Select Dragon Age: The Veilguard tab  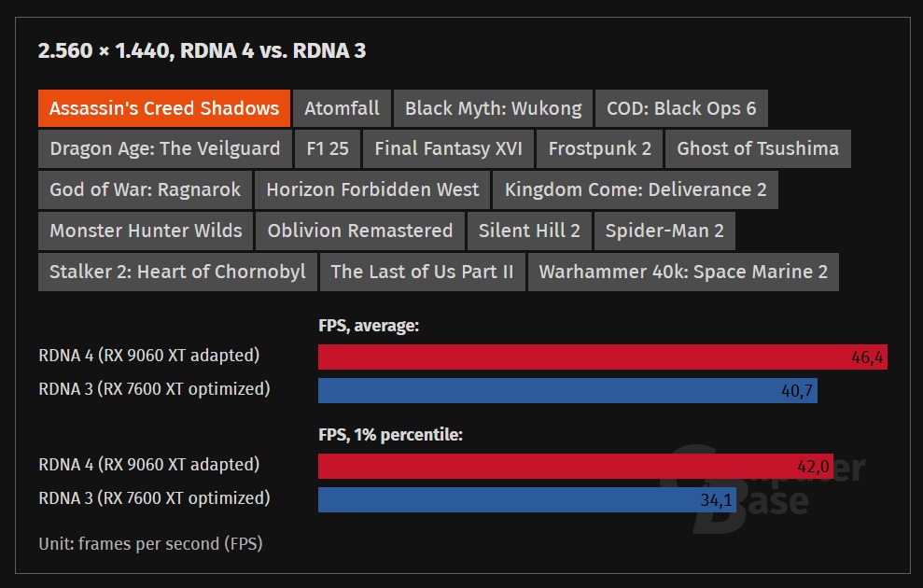tap(165, 149)
